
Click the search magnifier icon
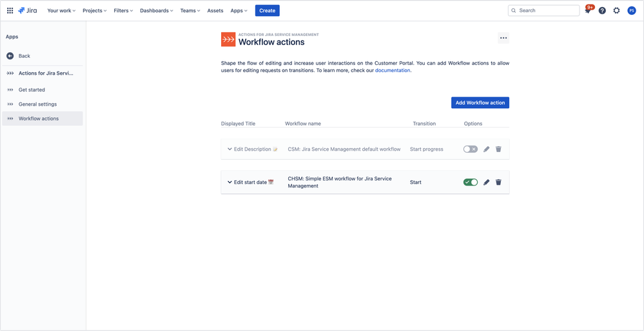pyautogui.click(x=514, y=11)
